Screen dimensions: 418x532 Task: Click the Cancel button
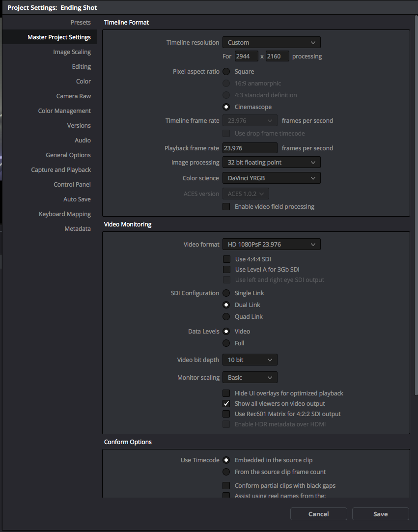tap(319, 514)
